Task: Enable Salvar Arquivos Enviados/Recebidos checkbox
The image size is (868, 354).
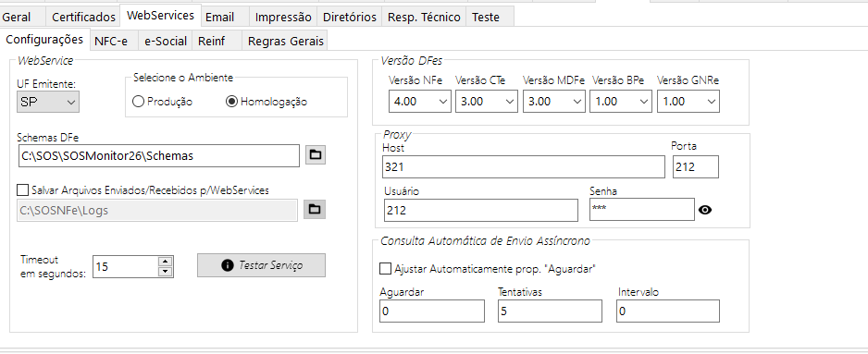Action: point(22,190)
